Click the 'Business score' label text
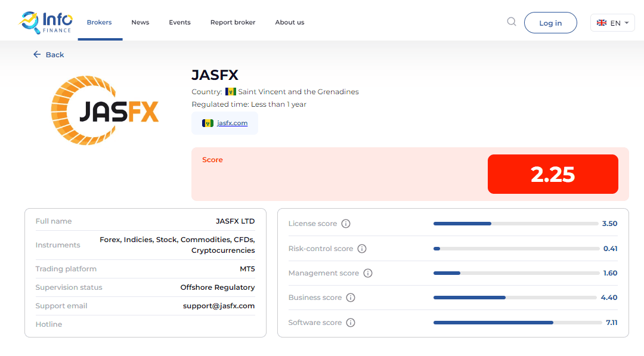This screenshot has width=644, height=356. coord(315,298)
